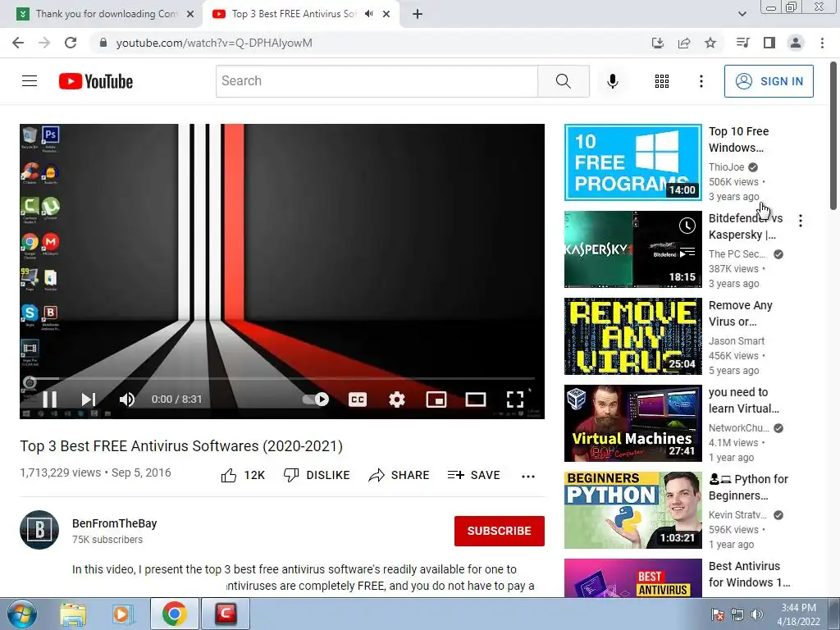Mute the video player volume
Image resolution: width=840 pixels, height=630 pixels.
pyautogui.click(x=127, y=399)
